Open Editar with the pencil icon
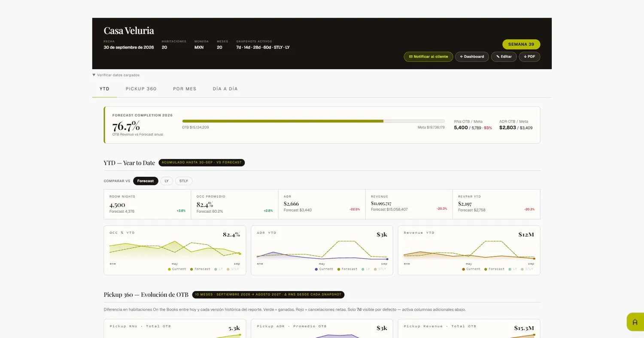The width and height of the screenshot is (644, 338). (x=504, y=57)
